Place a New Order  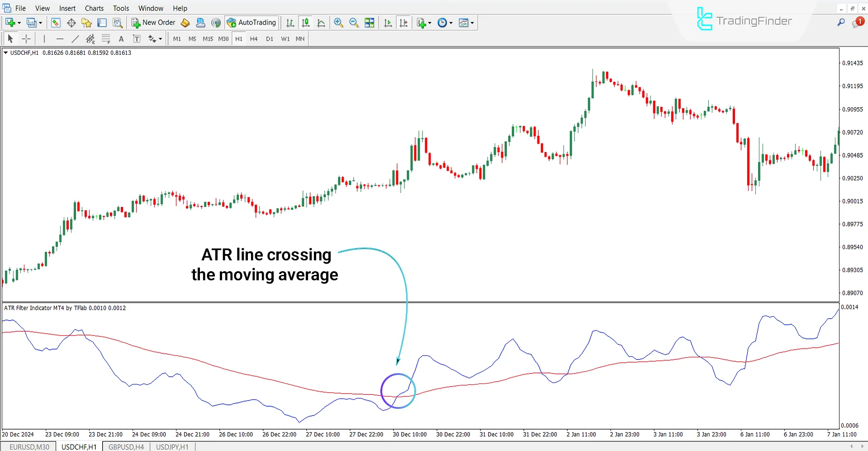[153, 22]
